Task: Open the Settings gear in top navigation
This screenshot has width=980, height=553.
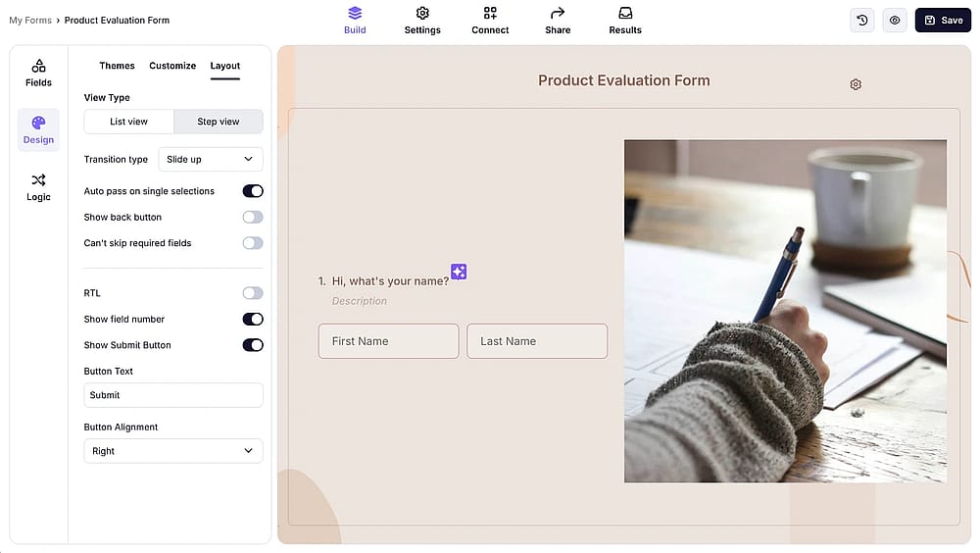Action: click(x=422, y=13)
